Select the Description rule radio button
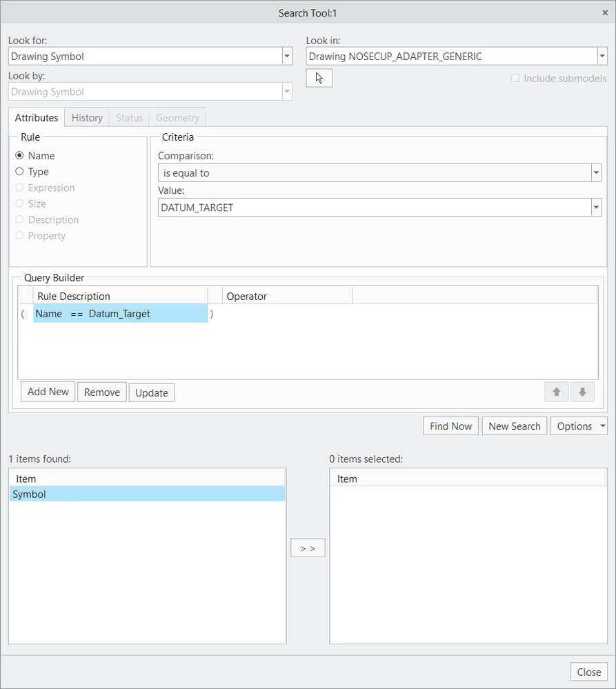 tap(19, 219)
